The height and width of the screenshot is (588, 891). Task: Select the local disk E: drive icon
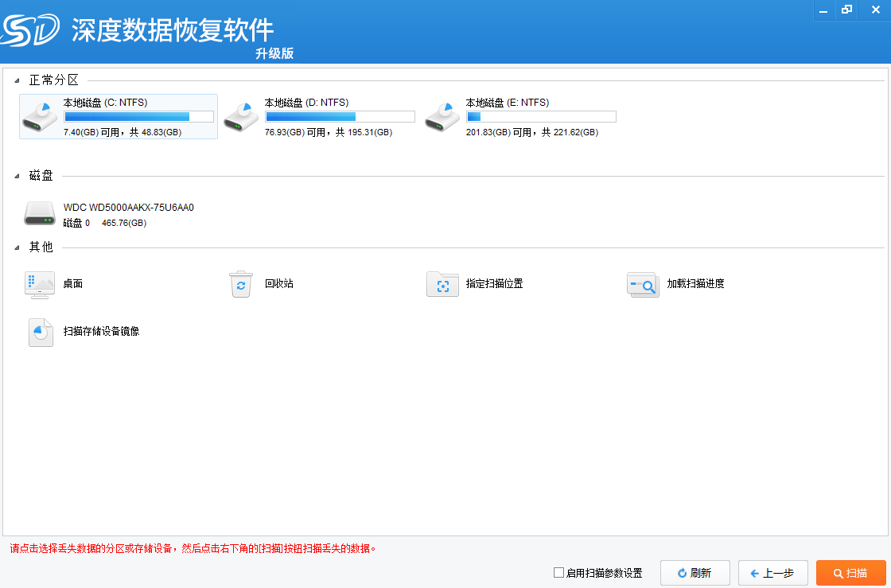(x=442, y=117)
